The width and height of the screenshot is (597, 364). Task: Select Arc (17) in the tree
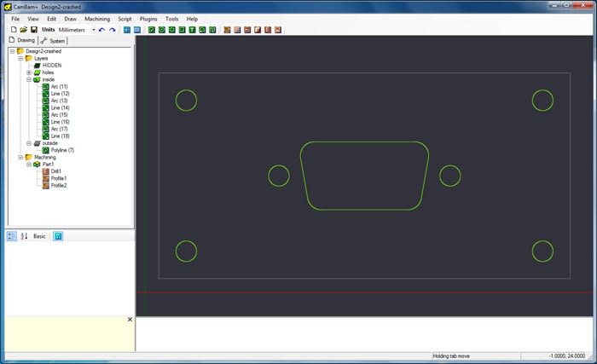(x=59, y=129)
